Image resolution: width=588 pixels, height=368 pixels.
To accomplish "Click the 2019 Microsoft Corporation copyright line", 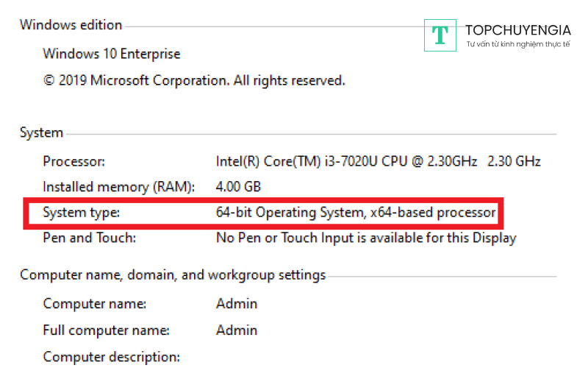I will [194, 79].
